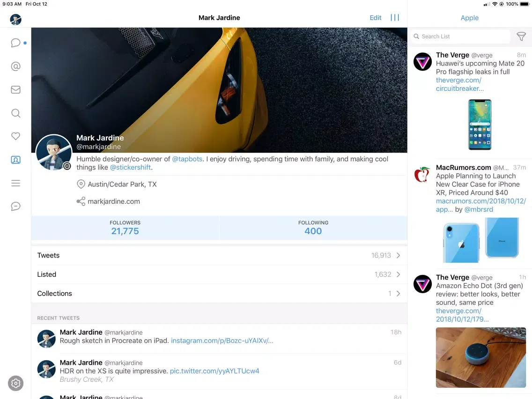Click the Austin/Cedar Park, TX location text

(122, 184)
